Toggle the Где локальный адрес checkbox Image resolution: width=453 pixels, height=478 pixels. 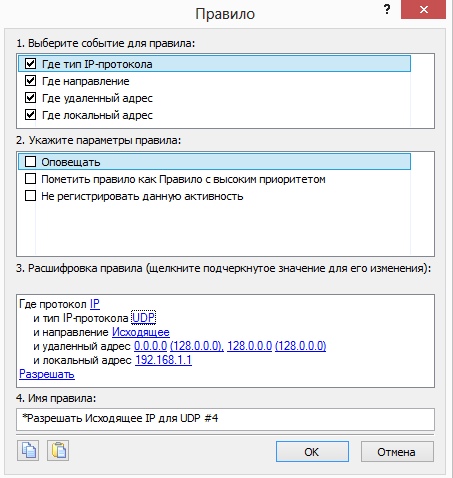coord(31,115)
